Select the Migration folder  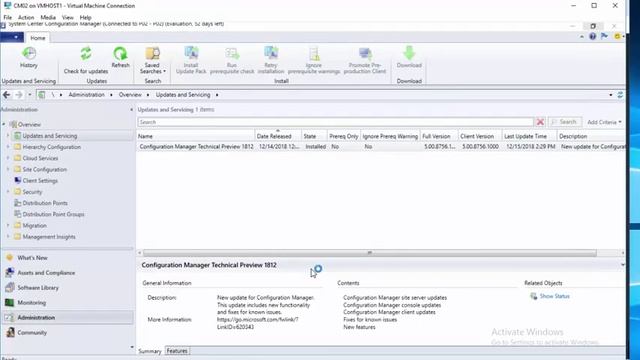pos(34,226)
